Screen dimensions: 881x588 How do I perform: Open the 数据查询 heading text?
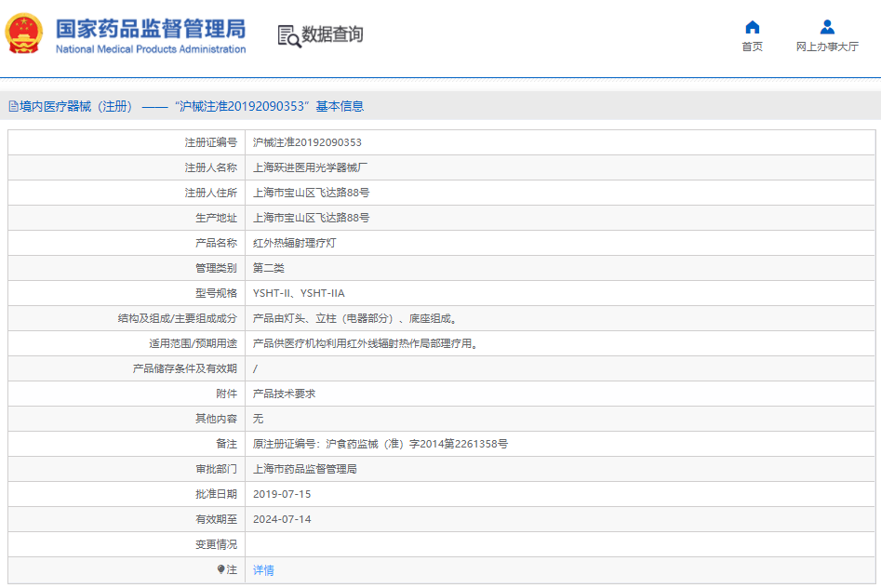pyautogui.click(x=332, y=35)
